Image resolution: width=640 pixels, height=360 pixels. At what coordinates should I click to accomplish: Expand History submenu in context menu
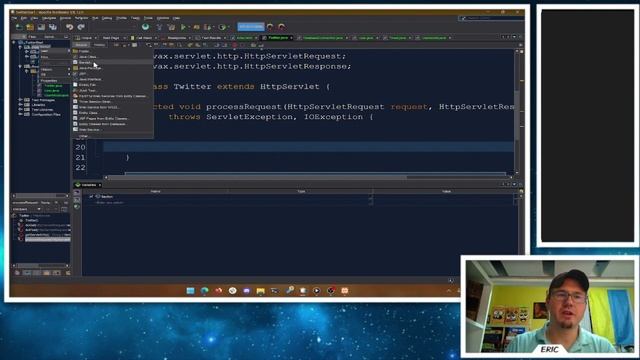pos(55,69)
